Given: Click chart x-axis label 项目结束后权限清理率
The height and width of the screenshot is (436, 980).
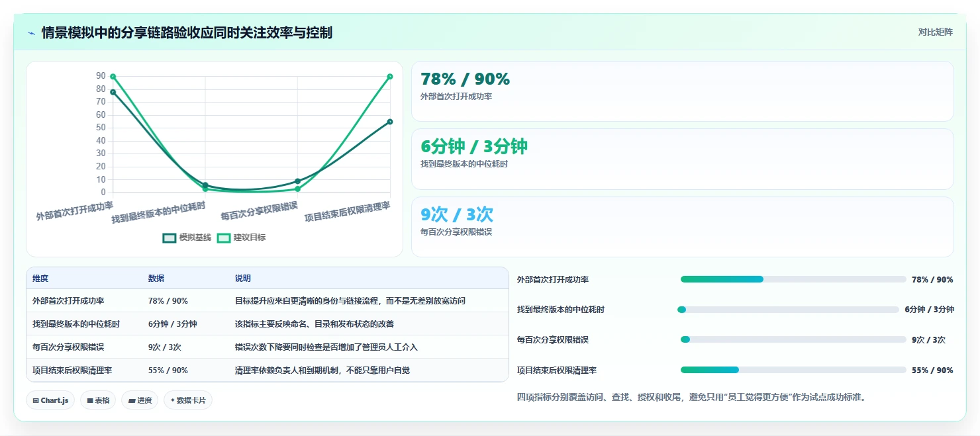Looking at the screenshot, I should 348,212.
